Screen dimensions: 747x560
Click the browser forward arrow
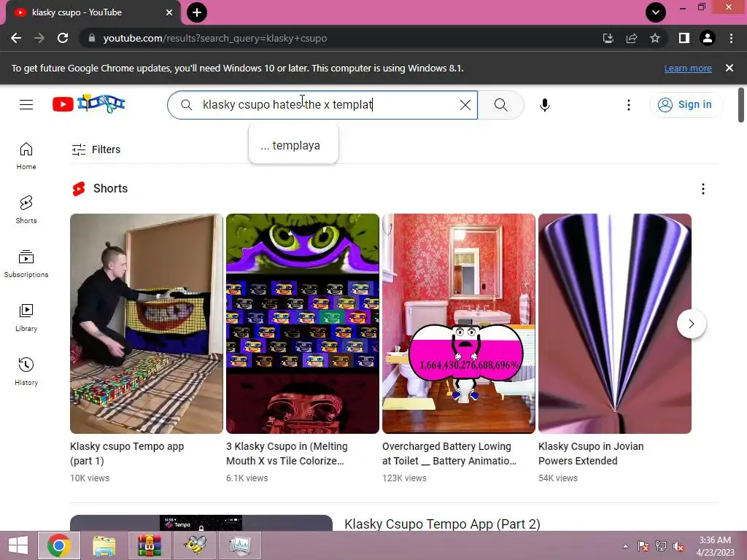point(39,38)
